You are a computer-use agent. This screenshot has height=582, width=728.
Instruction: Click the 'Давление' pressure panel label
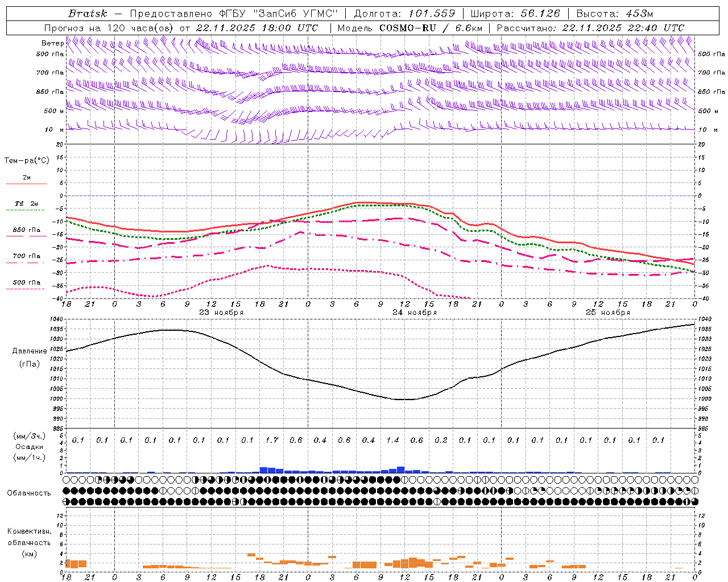tap(30, 351)
